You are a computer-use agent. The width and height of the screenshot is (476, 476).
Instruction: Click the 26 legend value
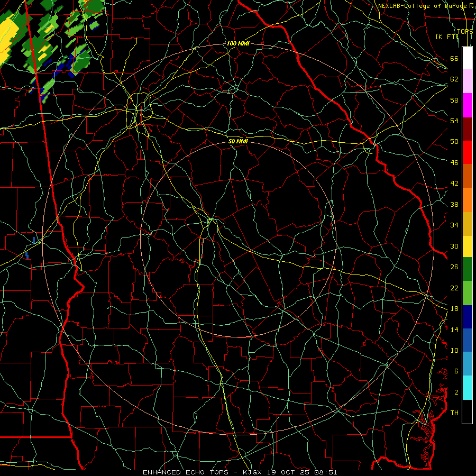[454, 267]
